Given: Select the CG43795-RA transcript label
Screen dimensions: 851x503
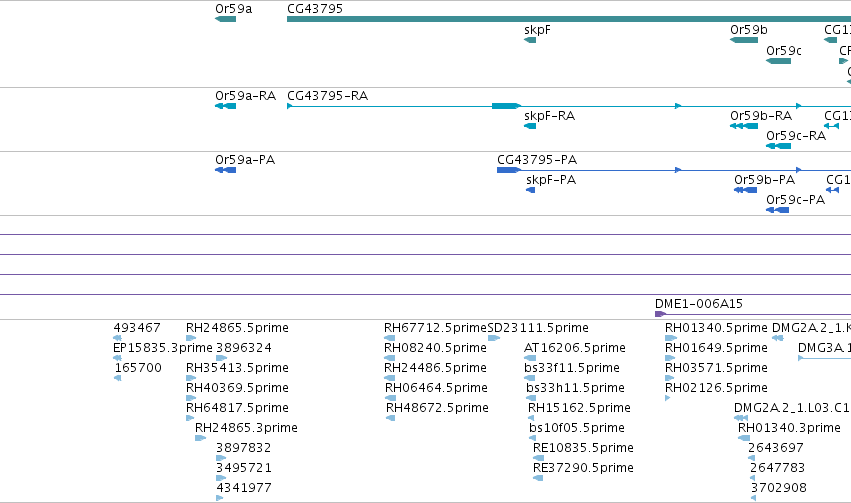Looking at the screenshot, I should point(327,95).
